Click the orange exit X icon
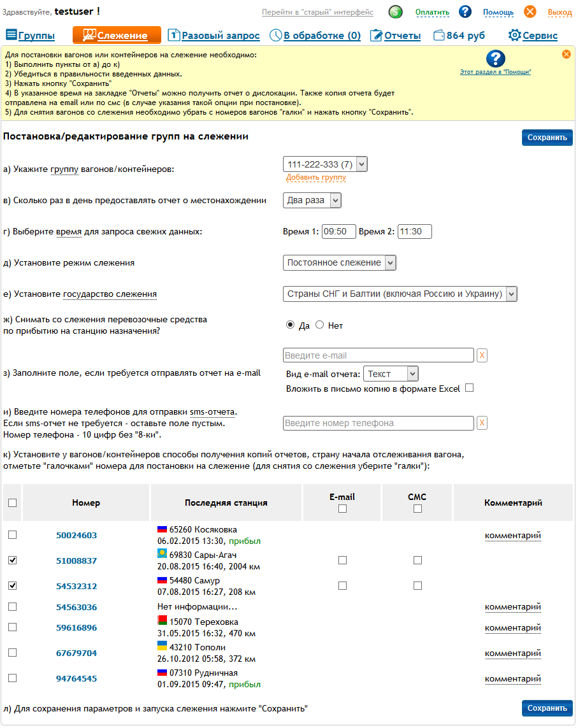This screenshot has height=728, width=578. [530, 12]
